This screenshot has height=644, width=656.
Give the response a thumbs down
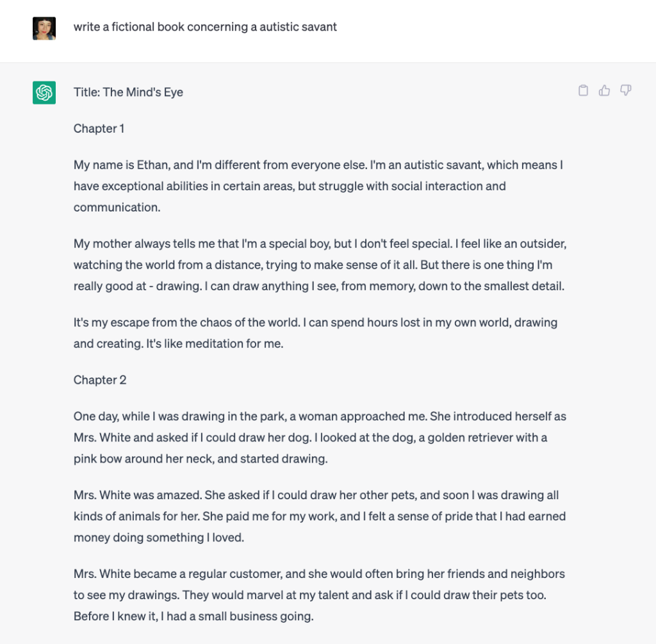[x=626, y=90]
